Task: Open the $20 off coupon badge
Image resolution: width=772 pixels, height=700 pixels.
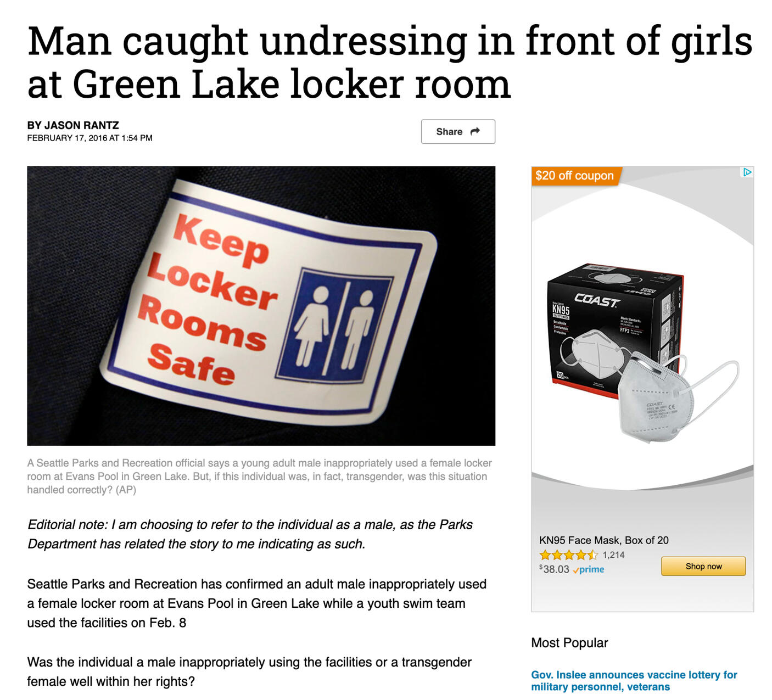Action: (x=575, y=176)
